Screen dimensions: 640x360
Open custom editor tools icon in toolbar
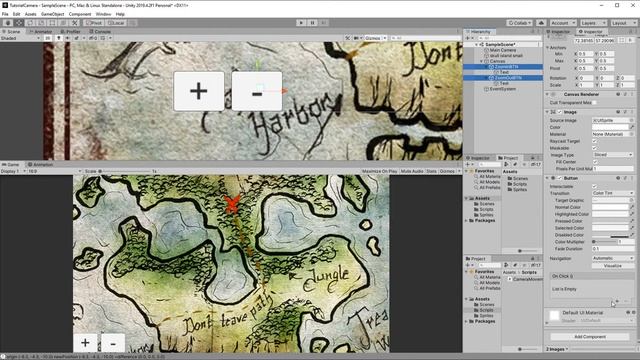click(x=74, y=23)
